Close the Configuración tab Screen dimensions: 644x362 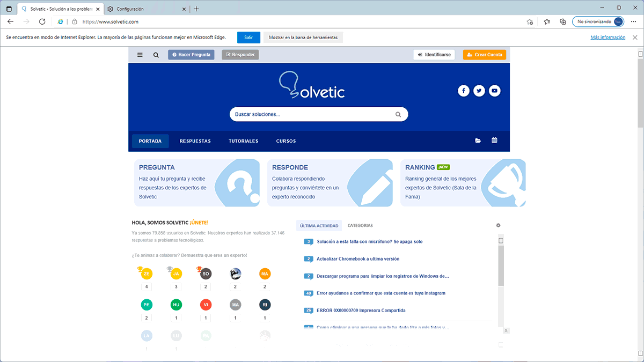point(184,9)
